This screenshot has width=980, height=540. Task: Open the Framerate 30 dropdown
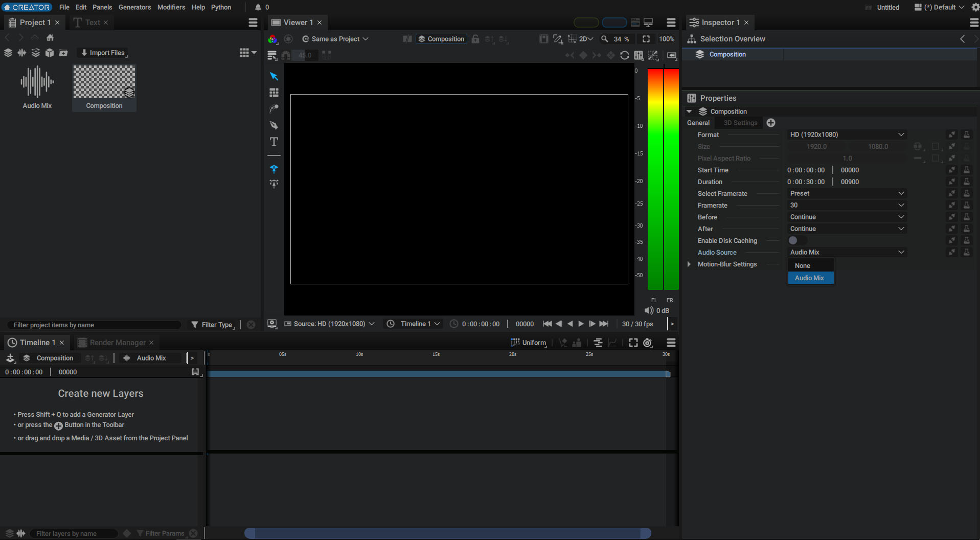pos(847,205)
